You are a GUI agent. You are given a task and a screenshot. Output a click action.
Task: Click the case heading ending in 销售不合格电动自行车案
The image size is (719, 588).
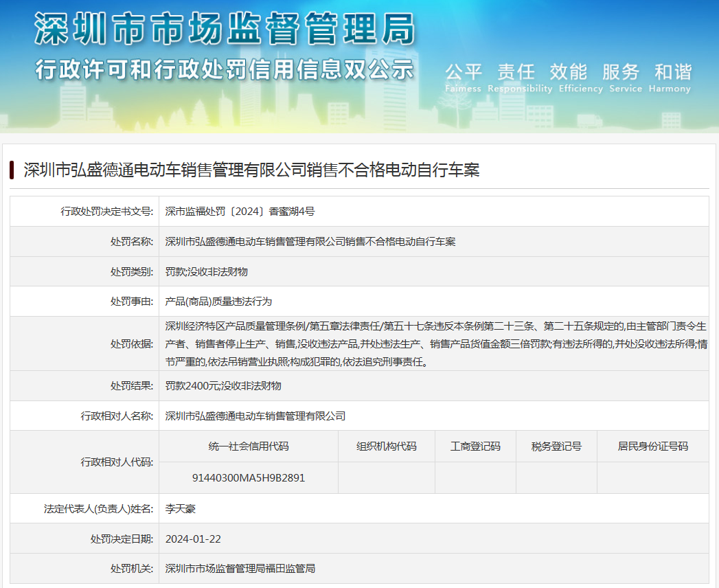[251, 170]
